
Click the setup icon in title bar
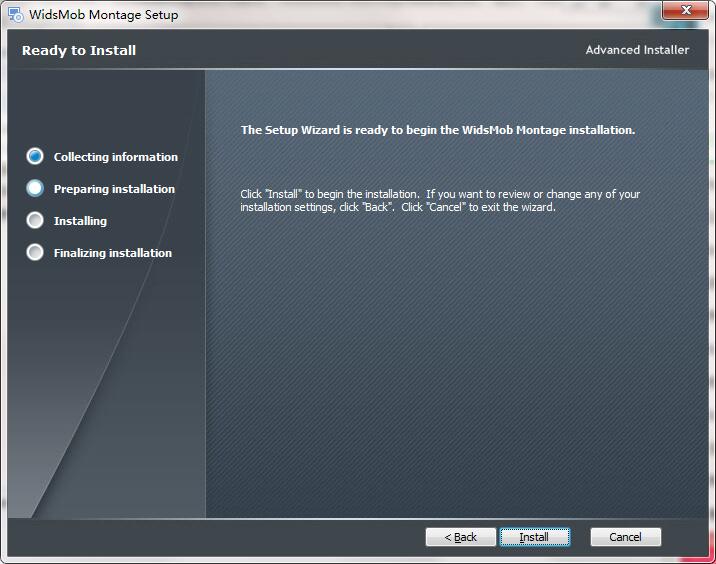coord(15,15)
